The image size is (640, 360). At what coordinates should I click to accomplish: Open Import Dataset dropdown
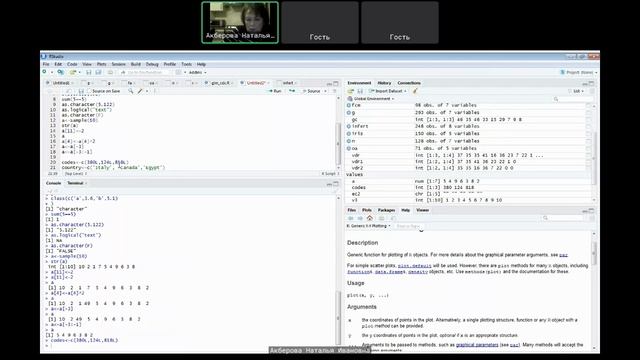coord(387,91)
